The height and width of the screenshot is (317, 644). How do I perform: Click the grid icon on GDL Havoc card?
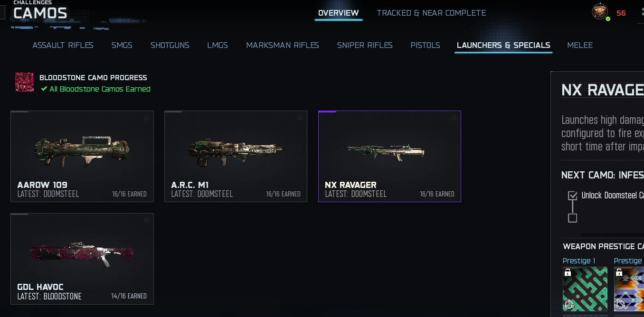[x=146, y=220]
